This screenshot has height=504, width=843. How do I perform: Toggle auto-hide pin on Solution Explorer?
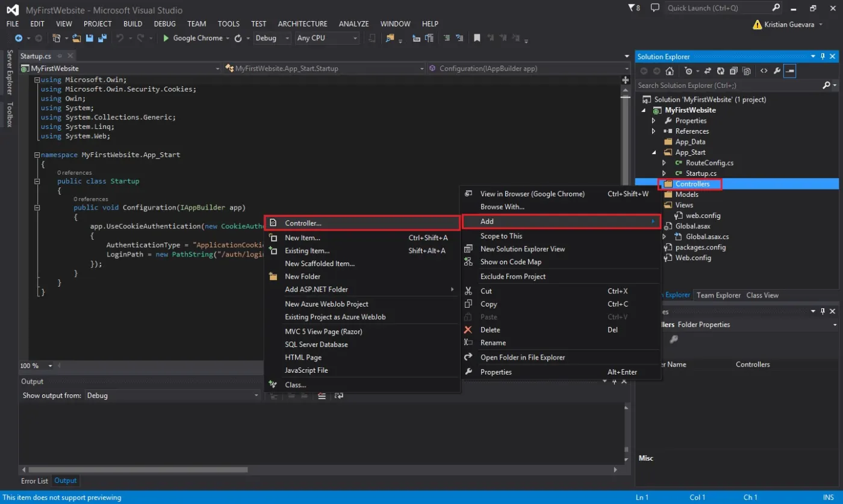pyautogui.click(x=823, y=57)
